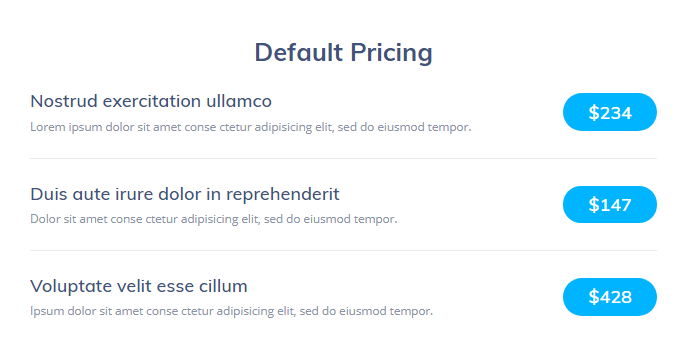Viewport: 685px width, 364px height.
Task: Open Duis aute irure dolor in reprehenderit
Action: pyautogui.click(x=185, y=194)
